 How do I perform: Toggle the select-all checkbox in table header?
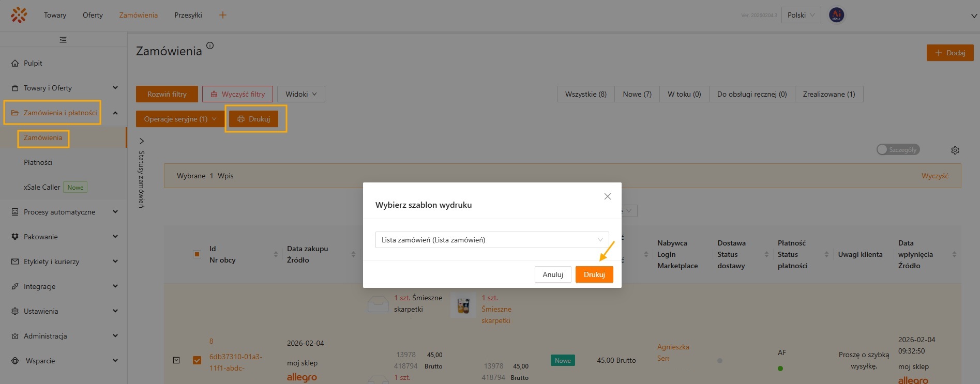pyautogui.click(x=197, y=254)
